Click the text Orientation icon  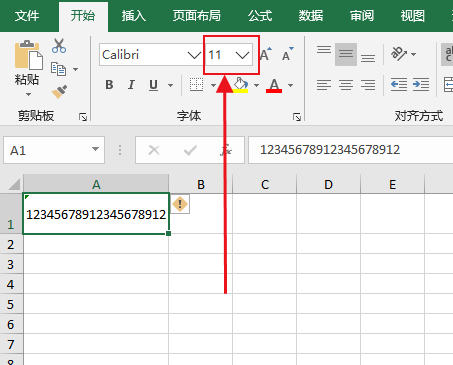point(399,54)
